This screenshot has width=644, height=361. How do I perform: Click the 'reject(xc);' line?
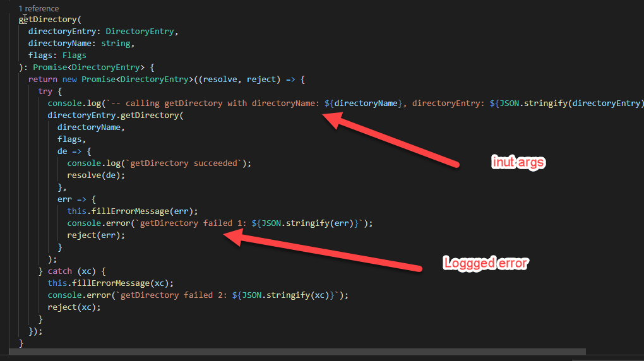pos(74,307)
